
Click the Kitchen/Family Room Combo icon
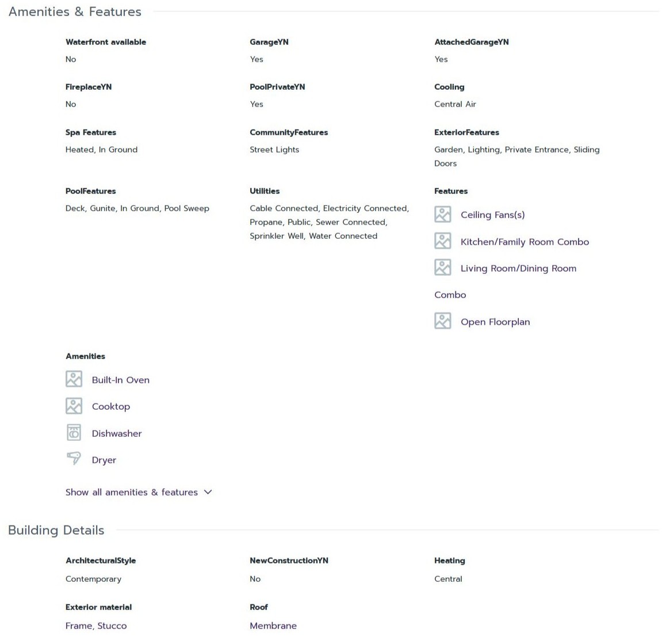[442, 241]
